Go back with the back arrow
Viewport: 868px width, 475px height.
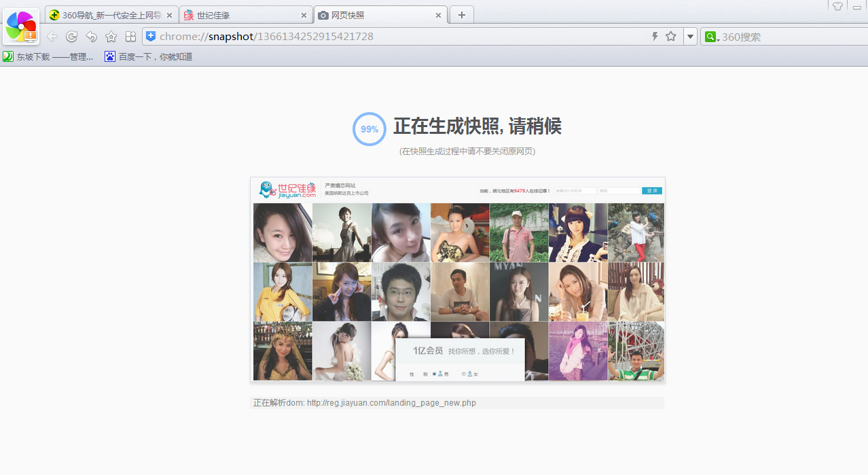point(52,37)
